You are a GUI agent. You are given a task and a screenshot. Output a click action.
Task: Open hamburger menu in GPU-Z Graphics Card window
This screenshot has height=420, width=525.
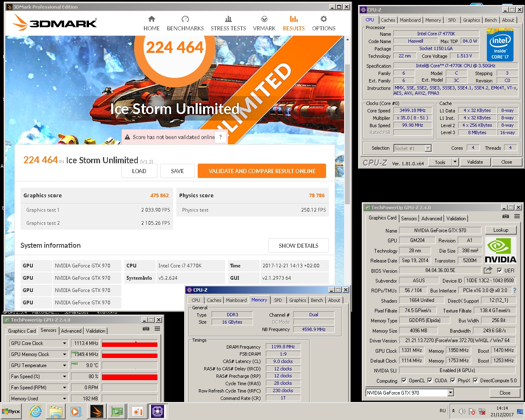pos(517,216)
